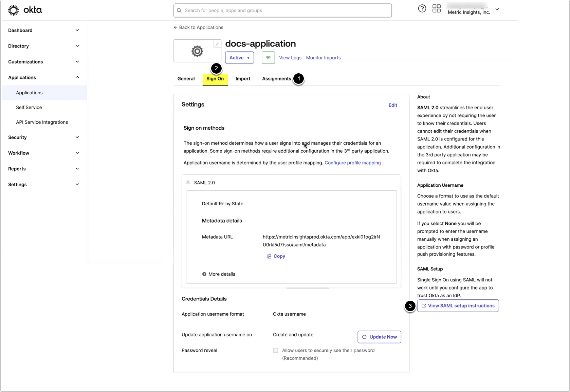Viewport: 570px width, 392px height.
Task: Click the docs-application gear logo
Action: [x=197, y=51]
